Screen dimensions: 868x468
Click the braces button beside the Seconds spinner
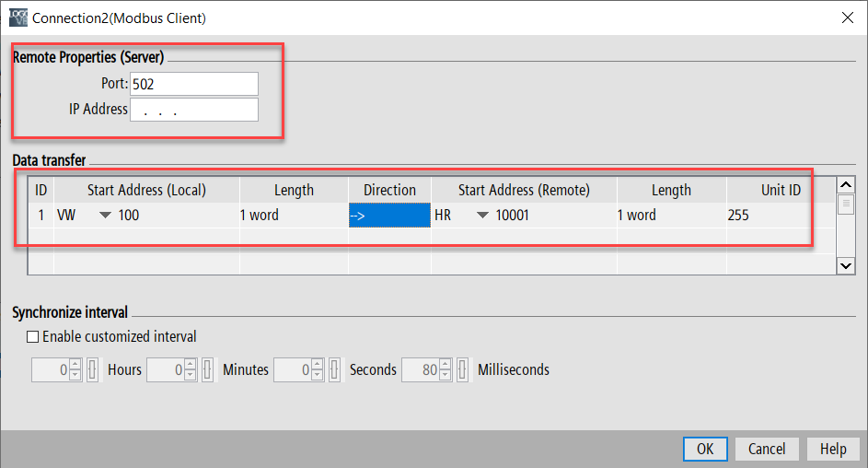335,370
